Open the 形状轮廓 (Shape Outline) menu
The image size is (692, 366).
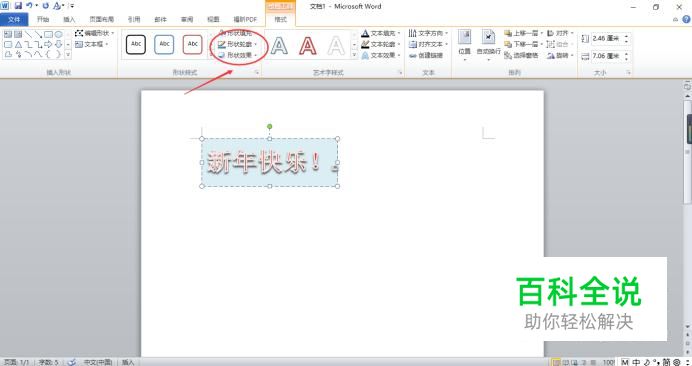click(x=237, y=45)
